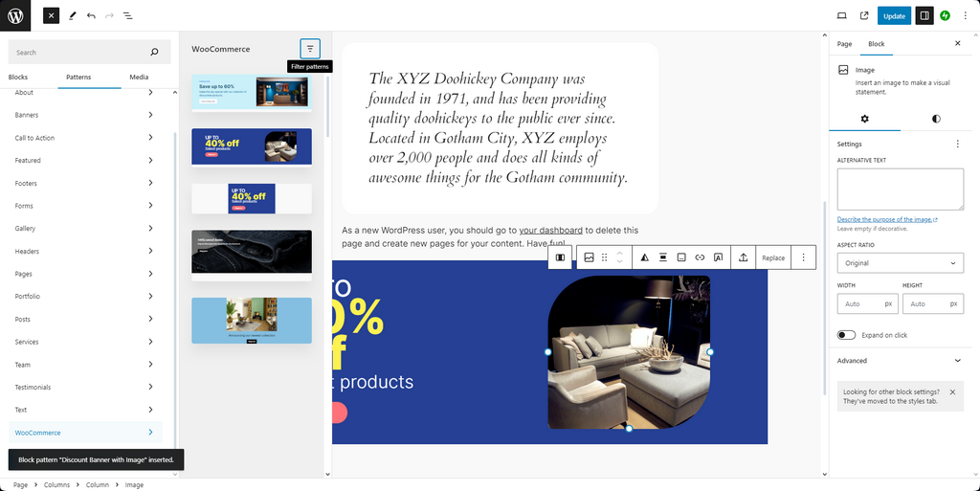Expand the Testimonials pattern category
Viewport: 980px width, 491px height.
click(x=83, y=388)
